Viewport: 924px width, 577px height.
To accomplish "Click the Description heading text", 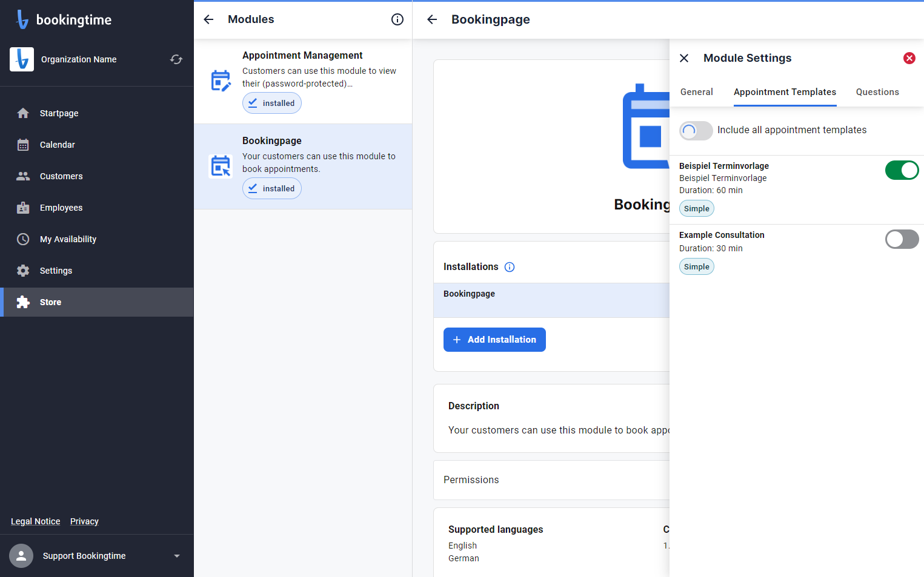I will (x=474, y=406).
